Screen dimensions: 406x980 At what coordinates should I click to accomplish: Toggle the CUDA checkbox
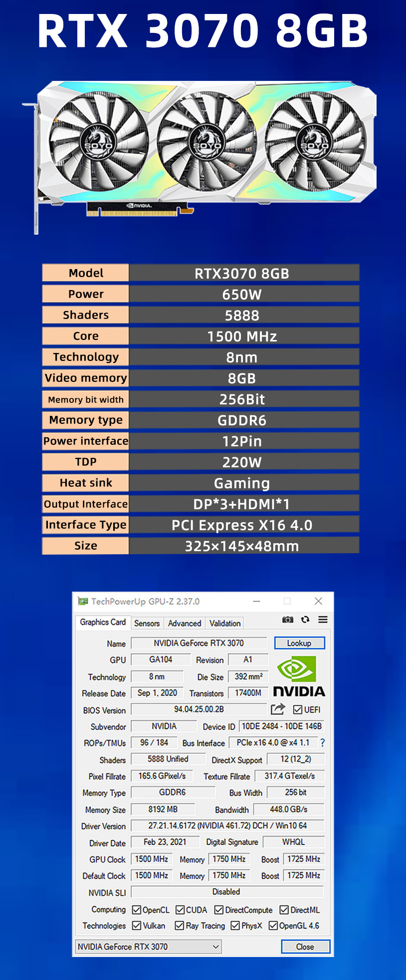coord(181,910)
